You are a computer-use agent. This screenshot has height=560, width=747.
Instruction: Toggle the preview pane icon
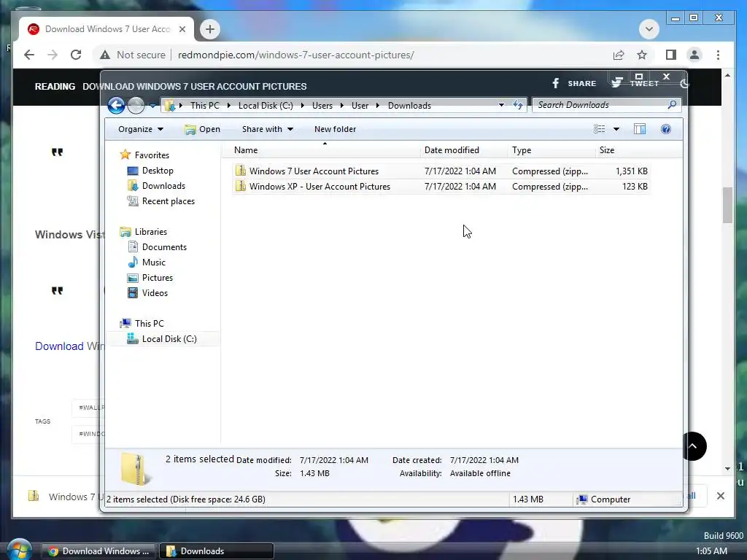click(x=640, y=129)
